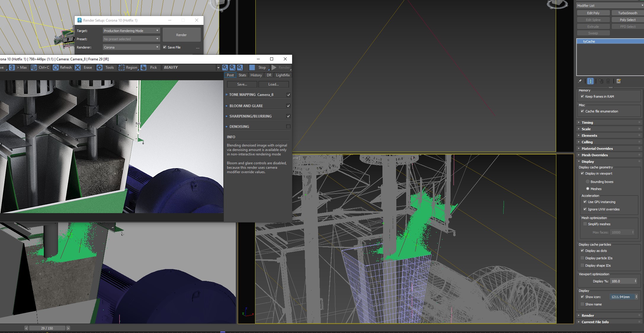Click Render Setup window app icon
This screenshot has height=333, width=644.
[x=79, y=20]
